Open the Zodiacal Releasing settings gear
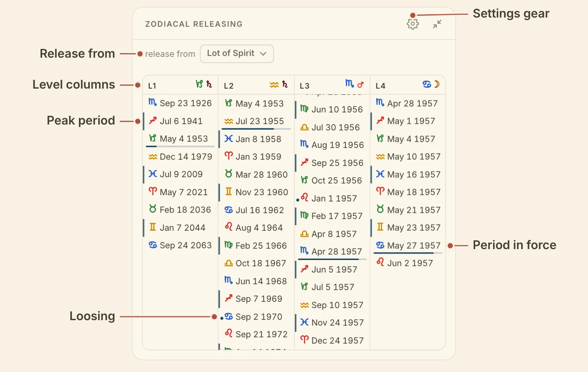588x372 pixels. [x=413, y=24]
